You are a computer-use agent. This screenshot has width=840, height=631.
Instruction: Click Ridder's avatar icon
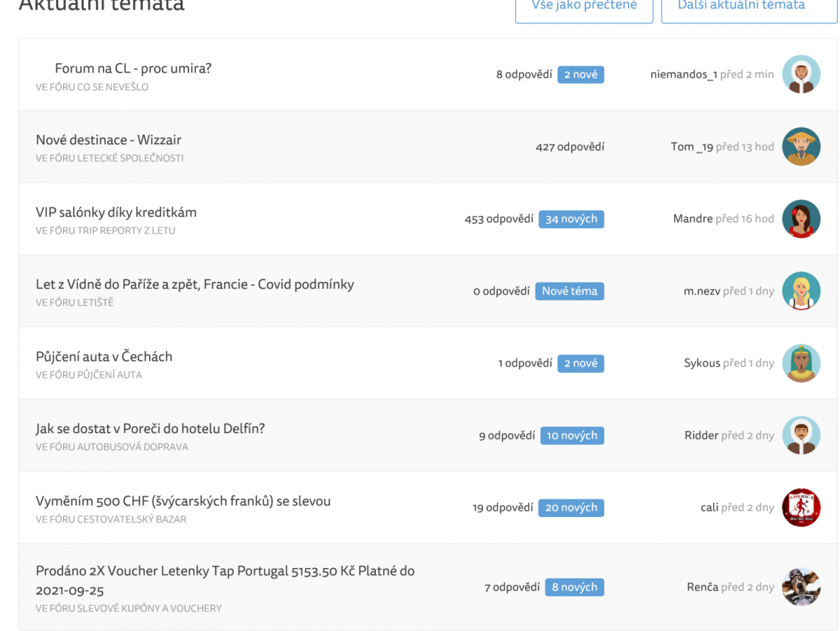coord(801,435)
